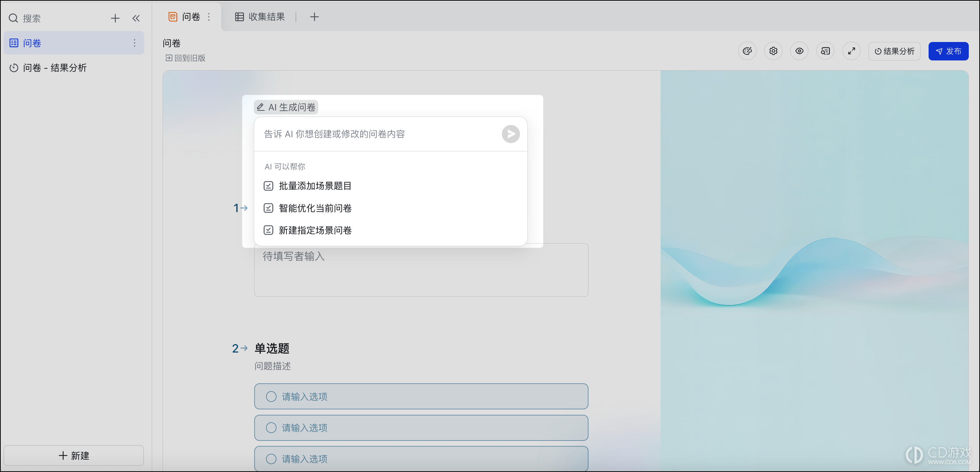Expand to fullscreen with arrows icon

(x=851, y=51)
